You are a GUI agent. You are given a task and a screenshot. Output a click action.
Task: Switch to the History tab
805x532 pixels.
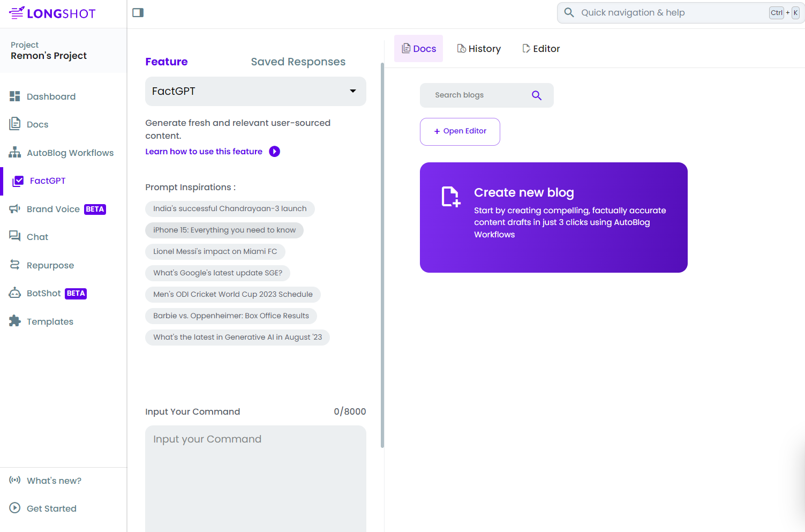pos(479,48)
